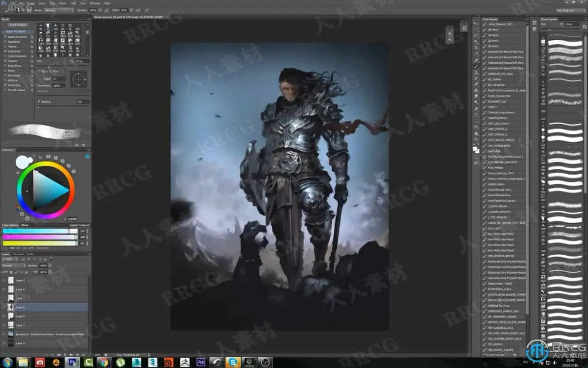Open the Window menu
This screenshot has height=368, width=588.
(95, 3)
